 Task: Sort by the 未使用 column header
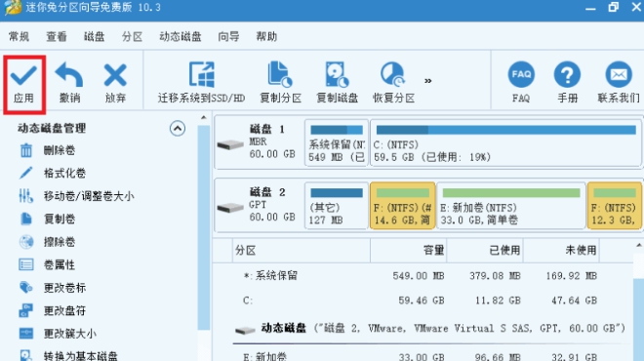click(x=561, y=250)
